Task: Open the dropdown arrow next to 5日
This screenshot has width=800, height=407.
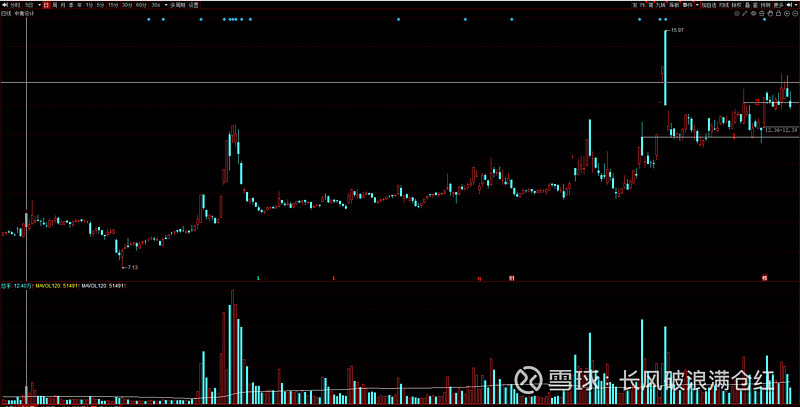Action: click(39, 5)
